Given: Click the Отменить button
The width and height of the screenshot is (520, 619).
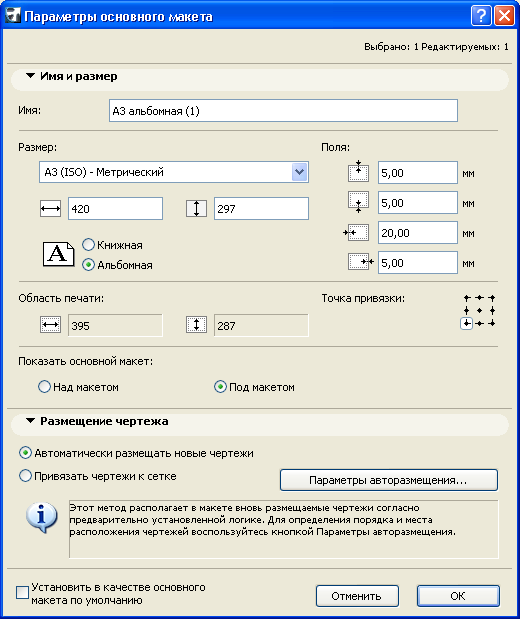Looking at the screenshot, I should 357,596.
